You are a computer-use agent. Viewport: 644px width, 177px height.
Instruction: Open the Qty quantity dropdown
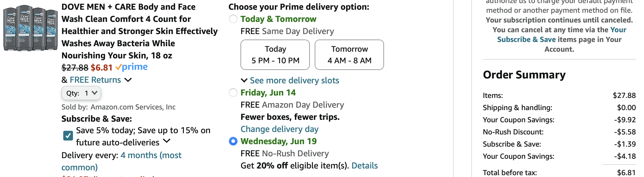click(81, 93)
